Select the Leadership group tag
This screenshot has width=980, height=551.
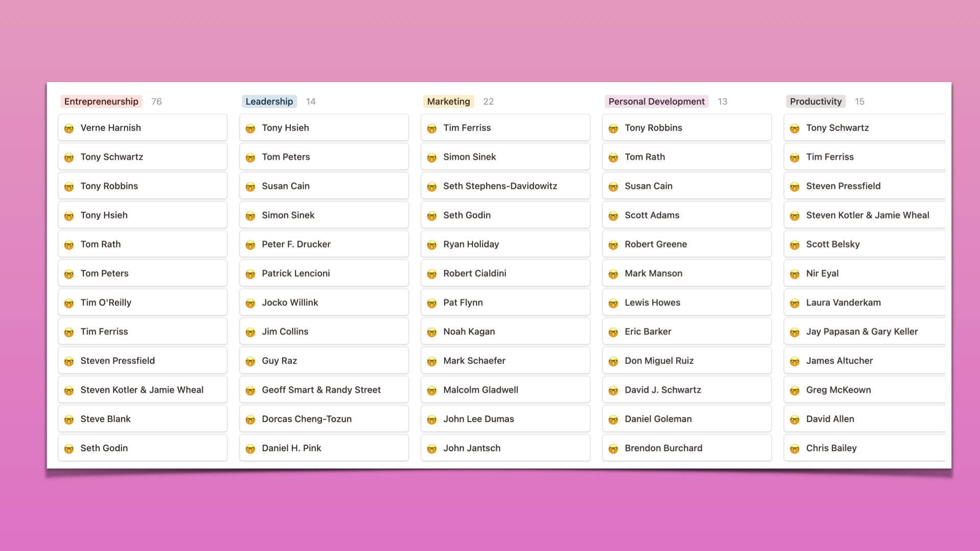[x=269, y=102]
